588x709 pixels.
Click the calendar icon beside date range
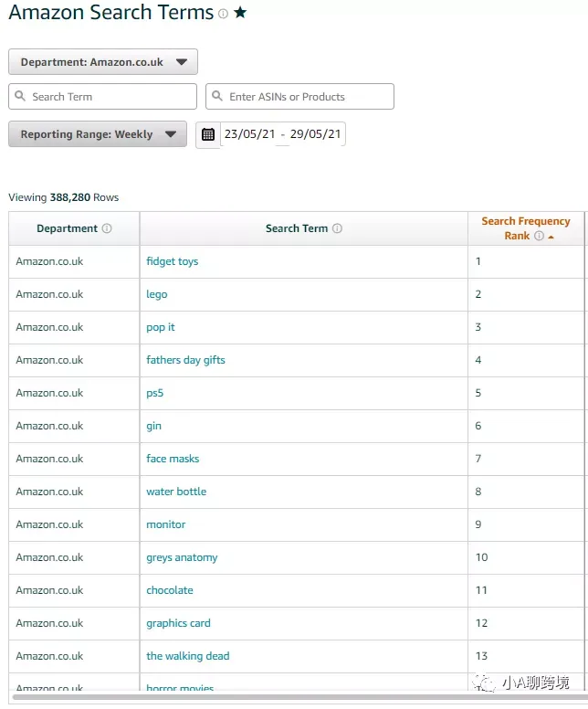pos(208,134)
